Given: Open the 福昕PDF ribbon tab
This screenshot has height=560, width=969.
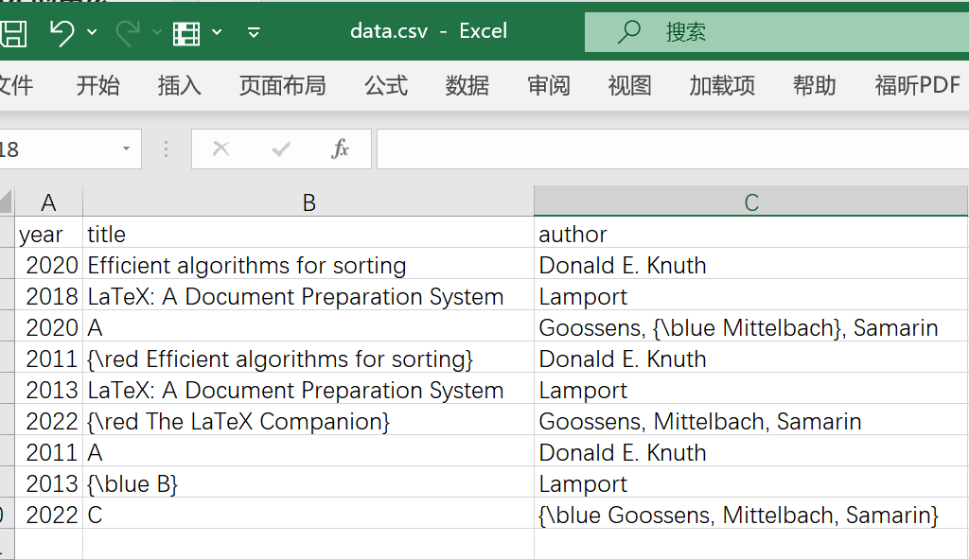Looking at the screenshot, I should pos(918,85).
